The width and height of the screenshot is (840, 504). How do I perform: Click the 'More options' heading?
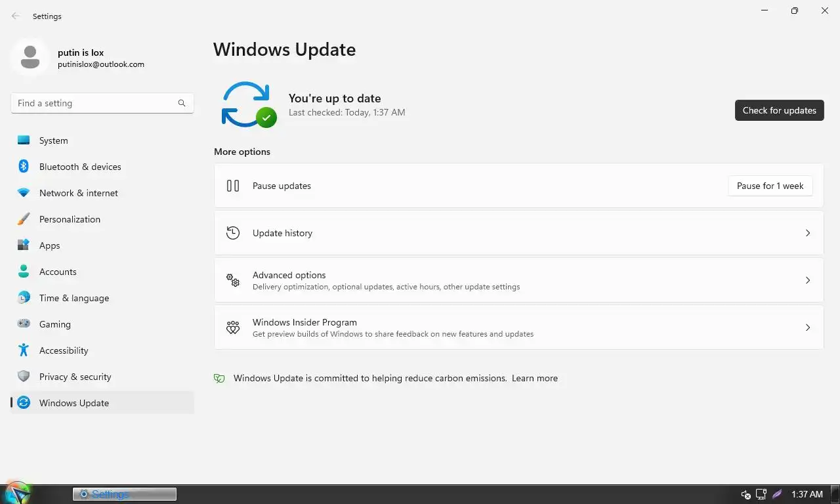click(242, 152)
